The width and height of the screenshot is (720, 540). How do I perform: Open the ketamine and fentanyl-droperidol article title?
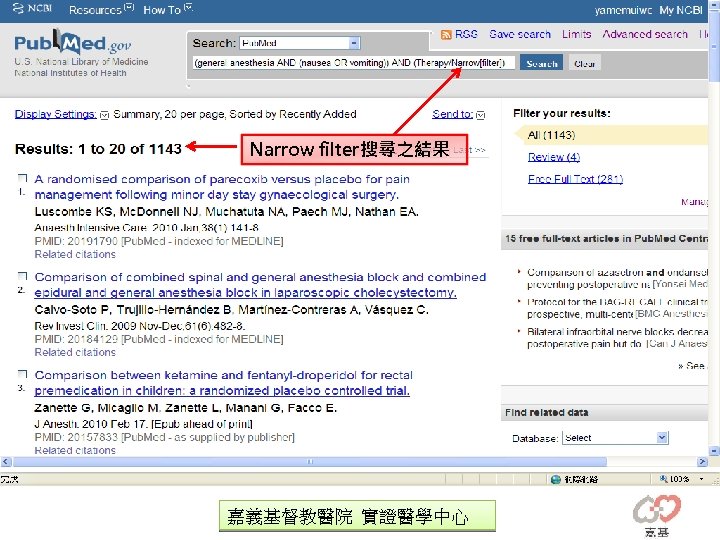pos(223,382)
